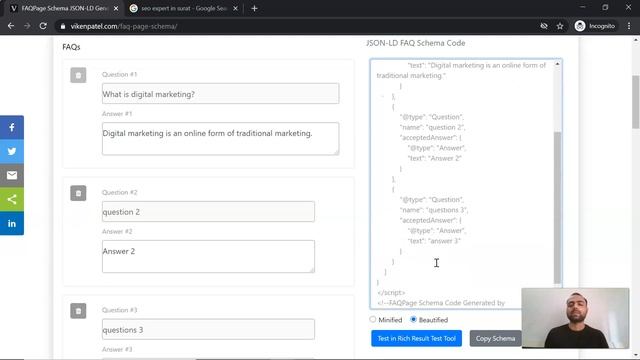Viewport: 640px width, 360px height.
Task: Bookmark this page with the star icon
Action: point(560,26)
